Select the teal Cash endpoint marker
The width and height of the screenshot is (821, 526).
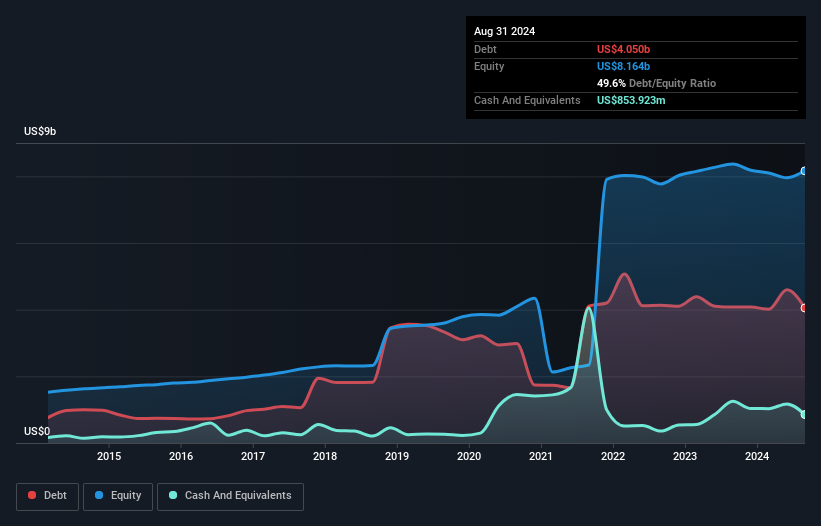[x=804, y=415]
